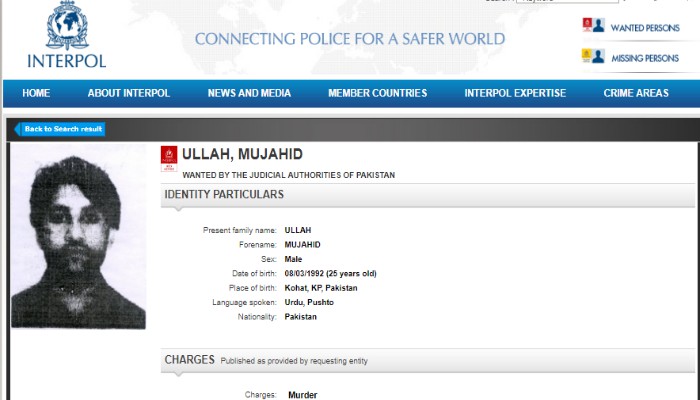Open the MEMBER COUNTRIES menu
The image size is (700, 400).
click(378, 93)
